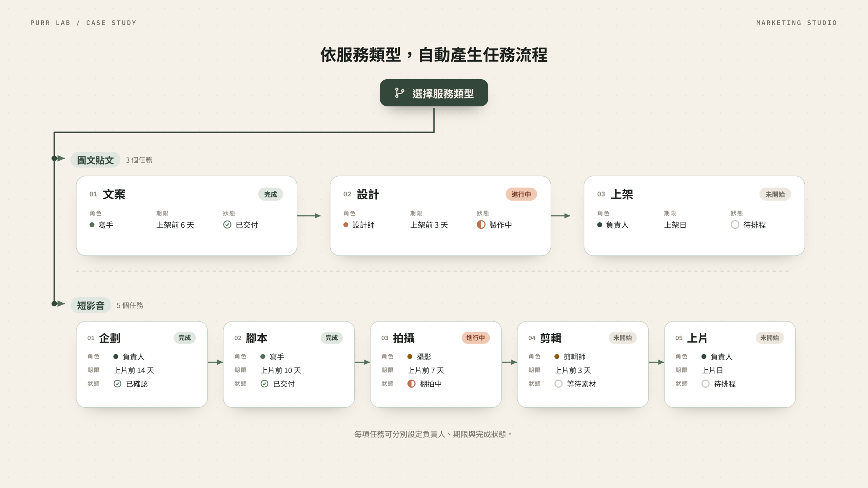Click the deadline text 上片前 14 天

(x=134, y=370)
